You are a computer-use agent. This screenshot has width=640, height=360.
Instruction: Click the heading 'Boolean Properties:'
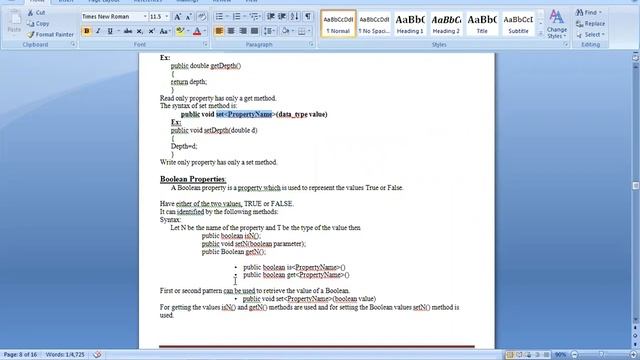193,179
